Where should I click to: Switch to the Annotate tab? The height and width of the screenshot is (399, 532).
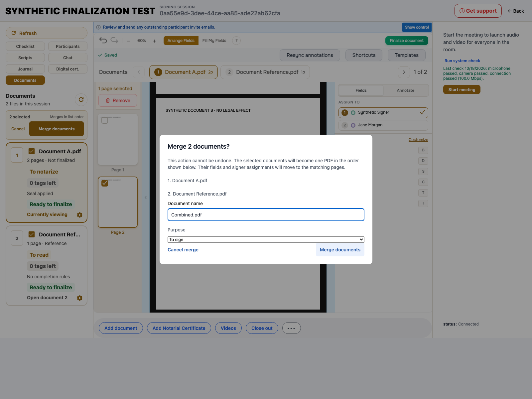point(406,90)
